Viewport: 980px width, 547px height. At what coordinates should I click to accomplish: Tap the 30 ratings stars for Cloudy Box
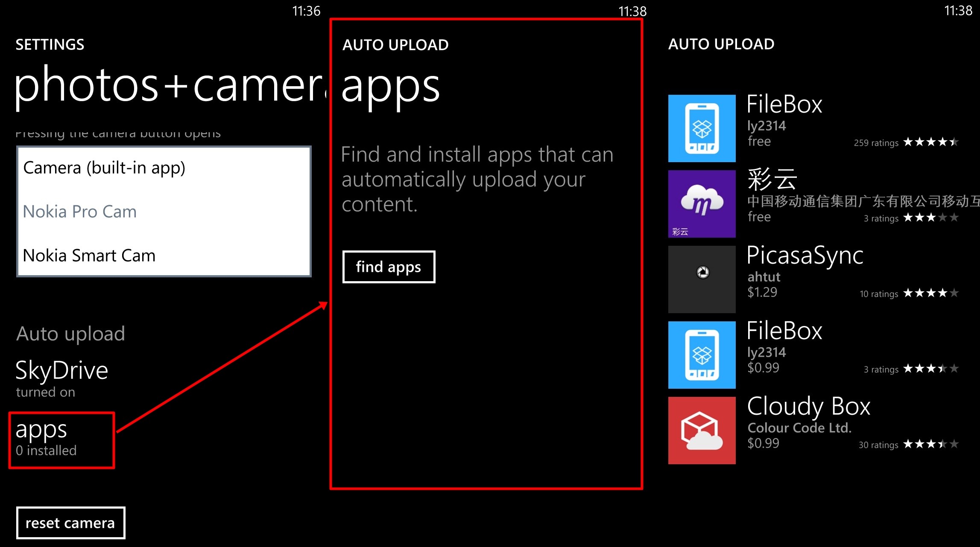[x=931, y=444]
